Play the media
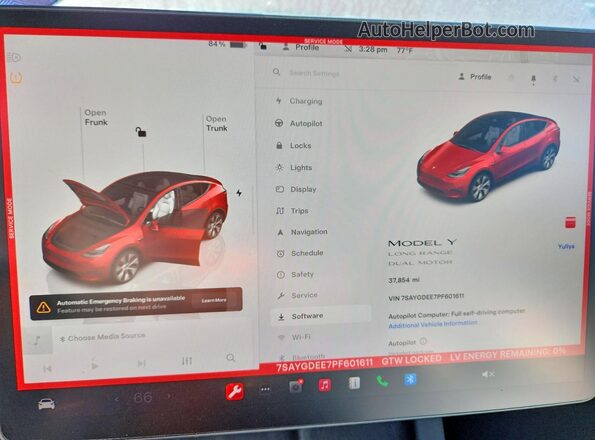 click(94, 366)
